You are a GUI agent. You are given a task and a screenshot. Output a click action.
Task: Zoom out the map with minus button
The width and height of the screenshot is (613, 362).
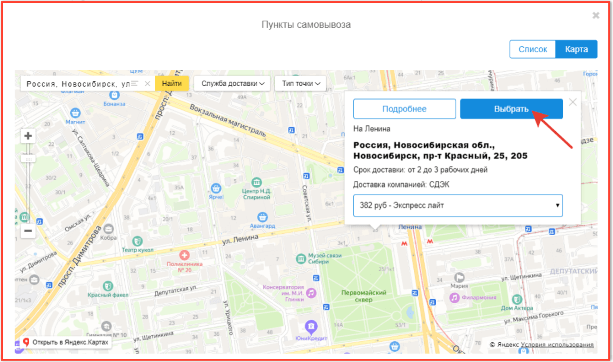pos(28,231)
